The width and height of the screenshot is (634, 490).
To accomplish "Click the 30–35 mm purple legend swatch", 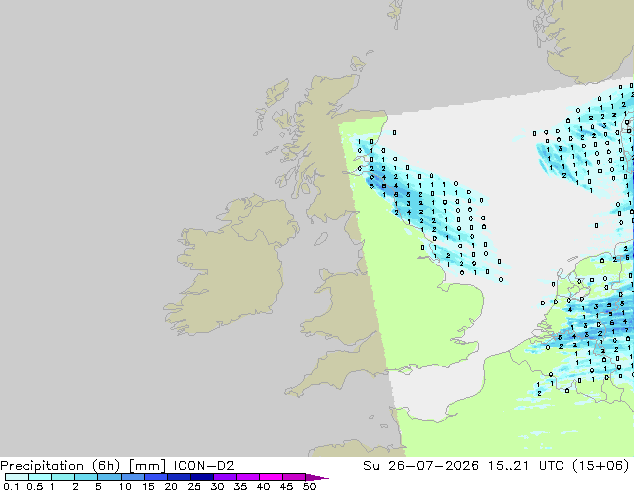I will point(224,477).
